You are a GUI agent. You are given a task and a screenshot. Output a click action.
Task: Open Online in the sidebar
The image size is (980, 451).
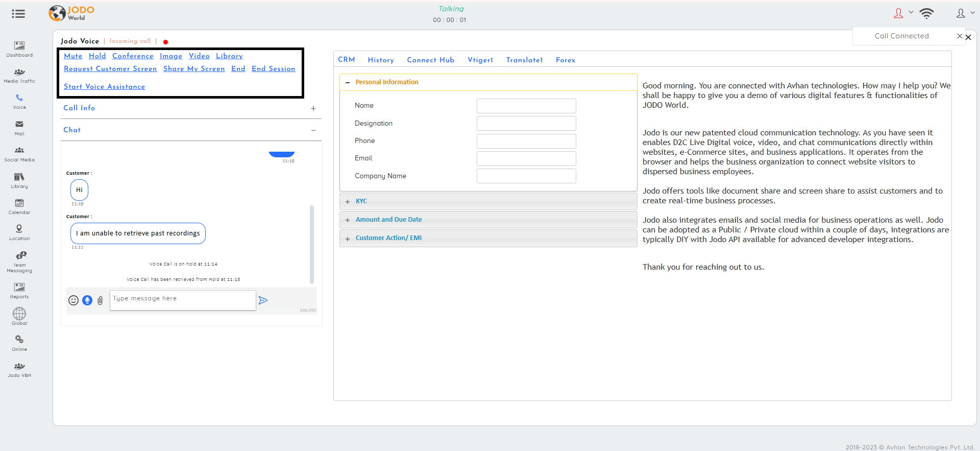[x=19, y=343]
